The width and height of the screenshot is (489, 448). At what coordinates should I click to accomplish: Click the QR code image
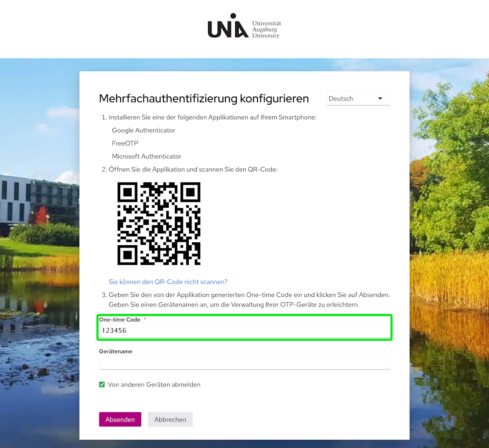159,224
